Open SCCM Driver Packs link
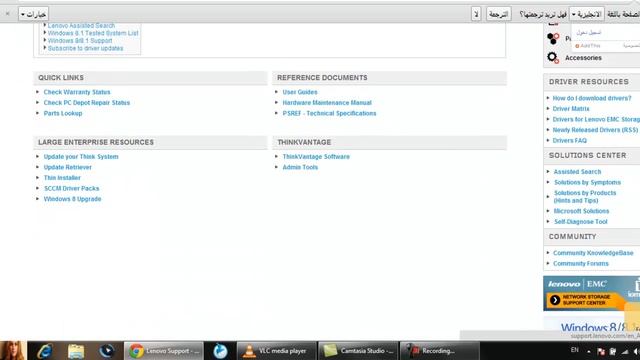 click(x=71, y=189)
